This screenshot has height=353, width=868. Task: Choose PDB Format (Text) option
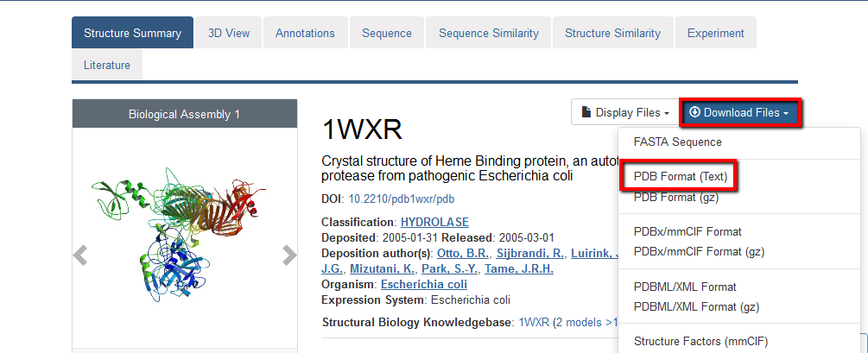[x=680, y=176]
